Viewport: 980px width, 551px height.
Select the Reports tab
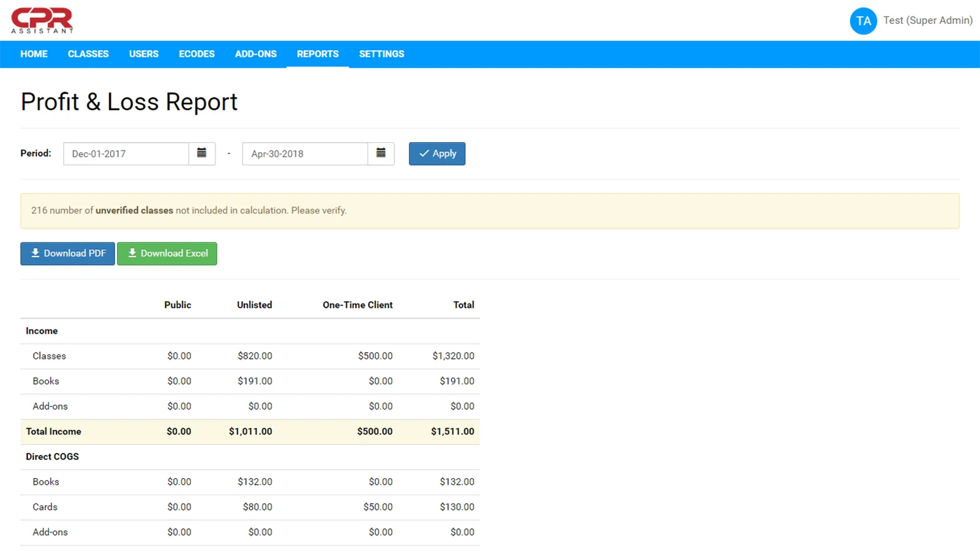(x=318, y=54)
